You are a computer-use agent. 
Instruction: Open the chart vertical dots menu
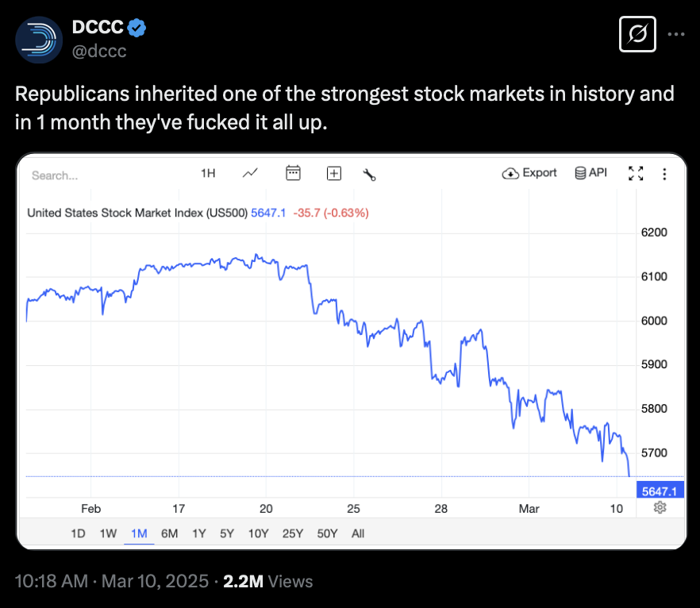(x=664, y=174)
